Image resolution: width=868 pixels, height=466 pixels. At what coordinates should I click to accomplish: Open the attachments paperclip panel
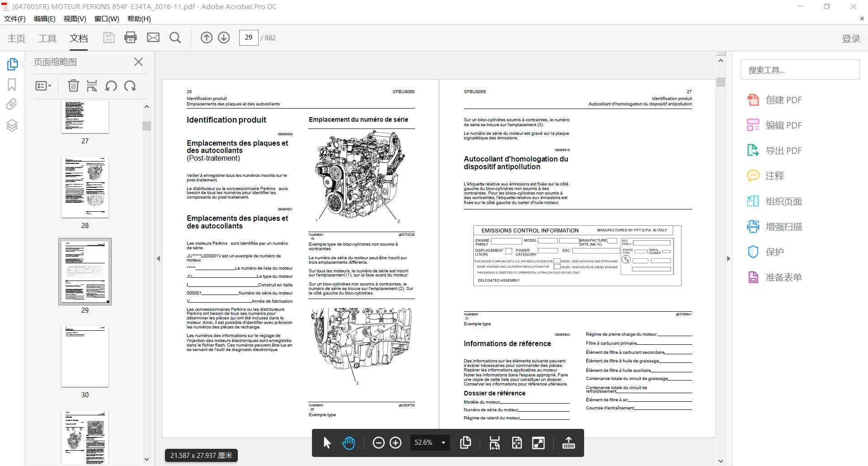[12, 105]
